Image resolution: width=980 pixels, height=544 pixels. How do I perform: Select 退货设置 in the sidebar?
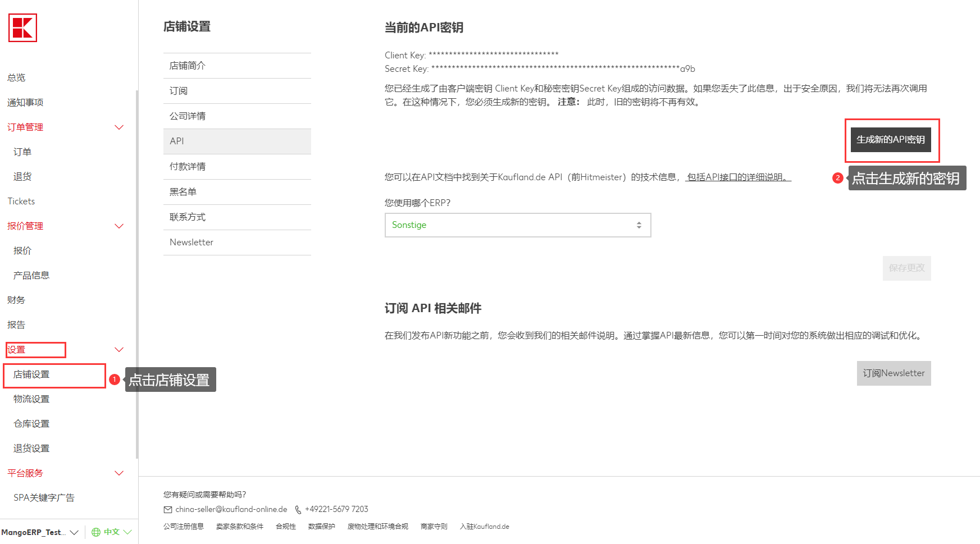click(31, 449)
